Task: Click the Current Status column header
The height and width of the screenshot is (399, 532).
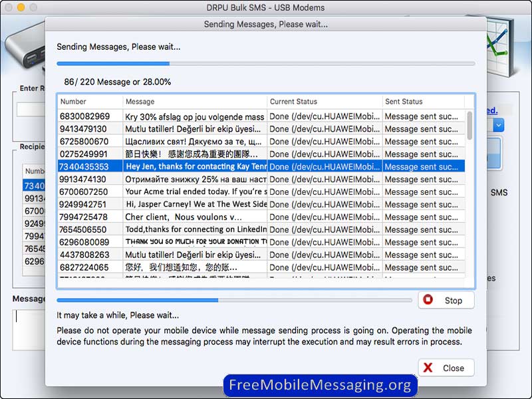Action: 324,102
